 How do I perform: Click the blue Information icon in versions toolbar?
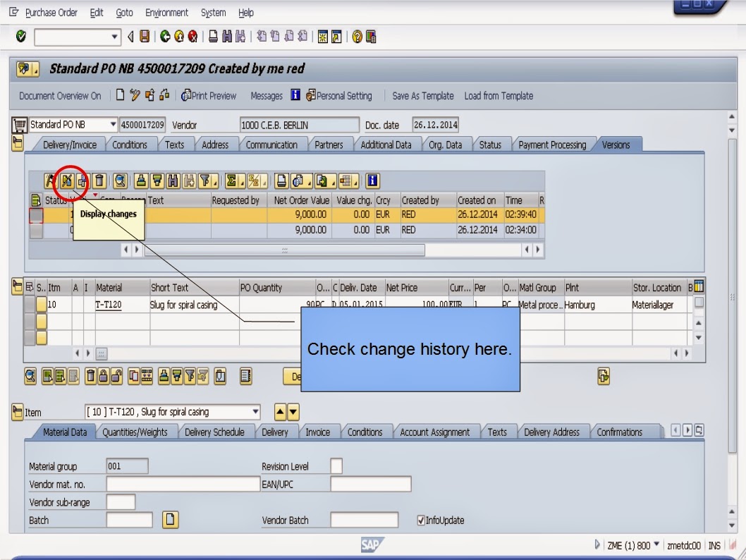pyautogui.click(x=372, y=181)
